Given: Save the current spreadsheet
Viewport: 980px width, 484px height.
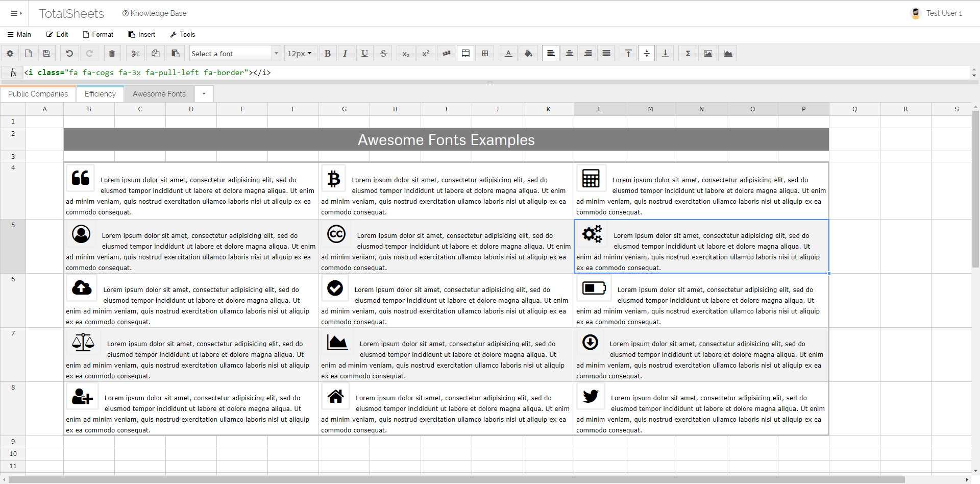Looking at the screenshot, I should click(x=46, y=53).
